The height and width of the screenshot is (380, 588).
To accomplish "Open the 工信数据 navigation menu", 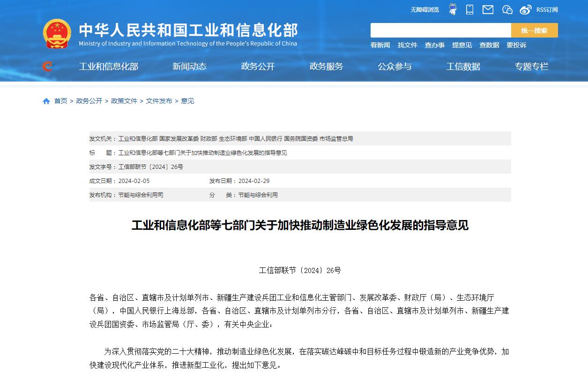I will 463,67.
